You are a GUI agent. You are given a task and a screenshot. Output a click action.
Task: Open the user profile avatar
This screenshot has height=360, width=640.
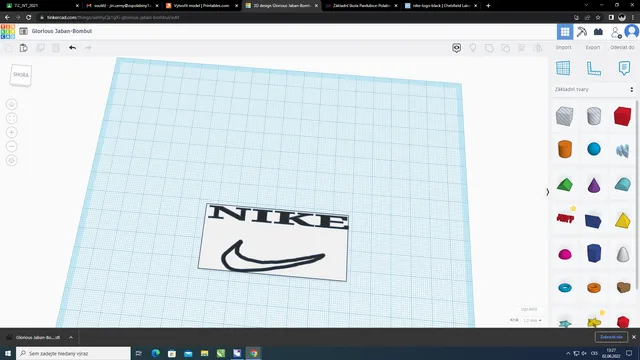(x=632, y=31)
